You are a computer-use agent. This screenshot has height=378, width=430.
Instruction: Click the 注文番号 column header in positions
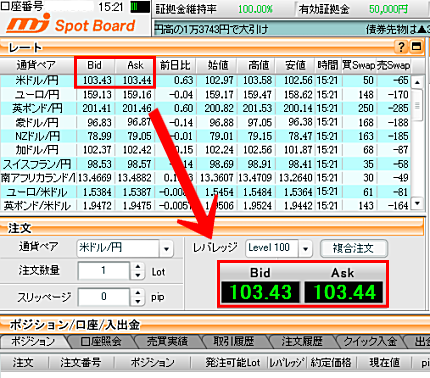click(81, 362)
